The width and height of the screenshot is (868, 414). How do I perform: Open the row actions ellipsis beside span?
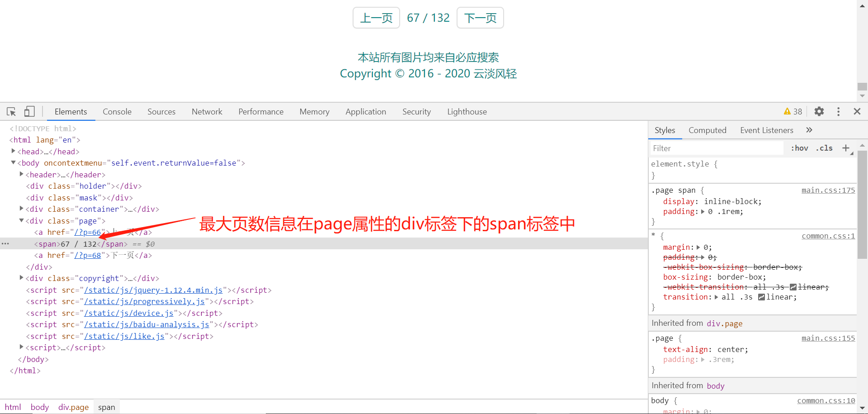pos(5,243)
